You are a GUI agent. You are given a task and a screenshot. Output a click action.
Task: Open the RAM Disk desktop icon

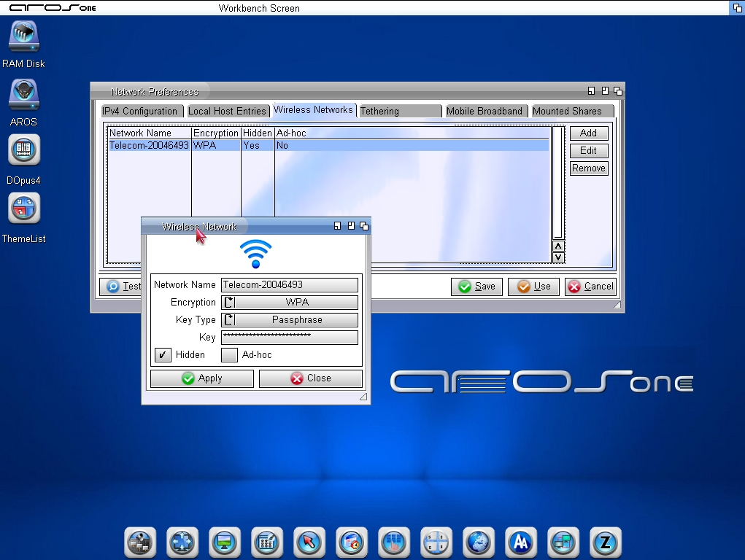coord(24,36)
